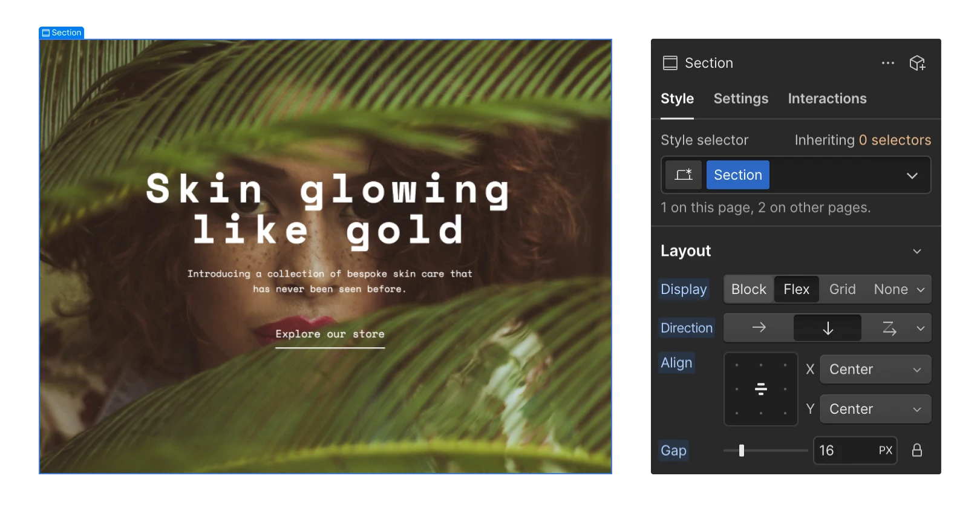
Task: Click the blue Section class tag
Action: tap(737, 175)
